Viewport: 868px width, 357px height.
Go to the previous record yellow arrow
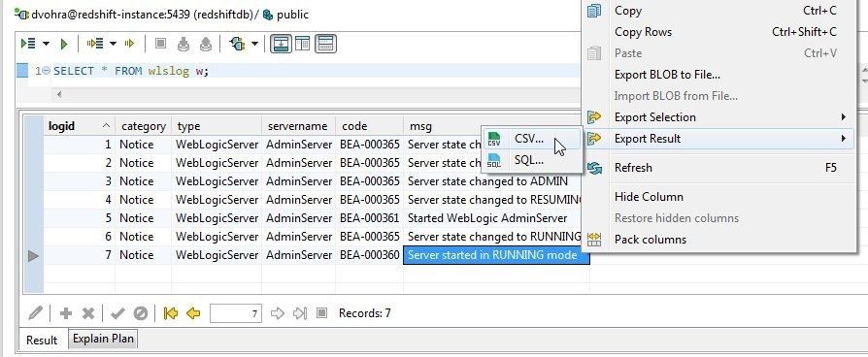pyautogui.click(x=193, y=313)
